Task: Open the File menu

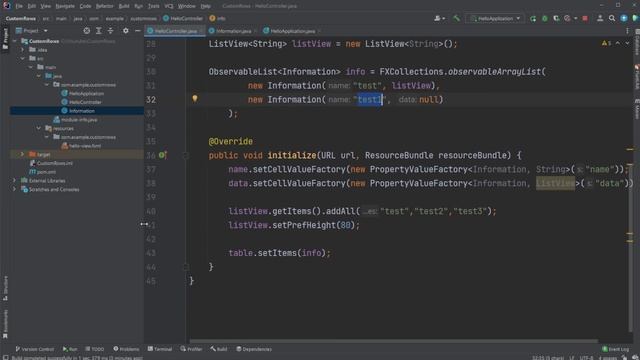Action: point(19,6)
